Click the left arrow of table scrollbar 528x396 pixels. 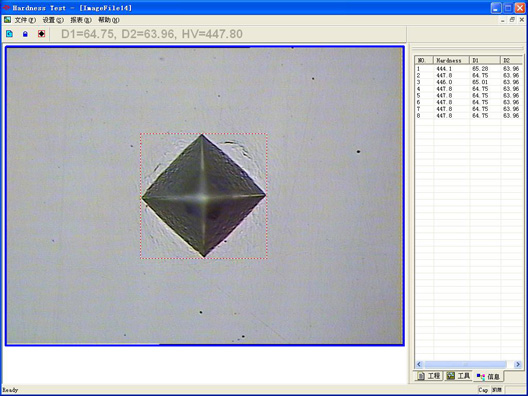[x=419, y=364]
